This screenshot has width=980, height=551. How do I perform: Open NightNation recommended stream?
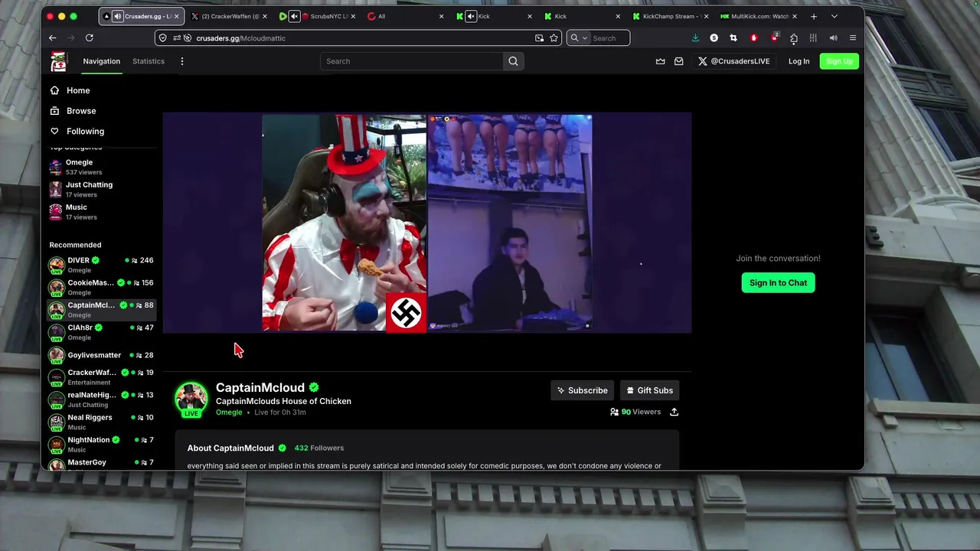point(101,445)
